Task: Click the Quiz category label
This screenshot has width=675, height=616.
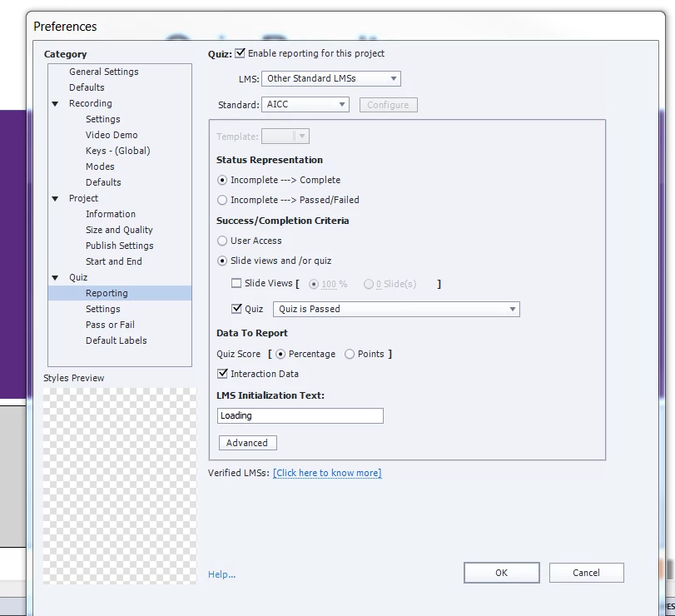Action: [78, 278]
